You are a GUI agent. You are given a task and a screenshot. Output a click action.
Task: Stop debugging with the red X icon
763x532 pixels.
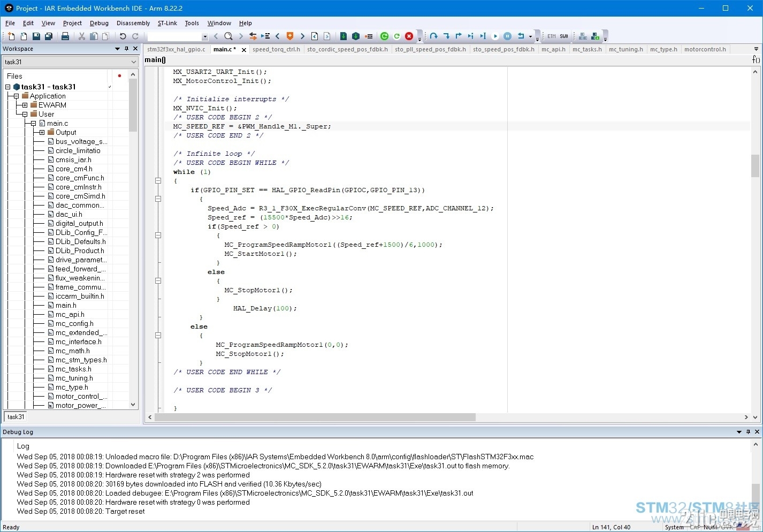[x=409, y=36]
